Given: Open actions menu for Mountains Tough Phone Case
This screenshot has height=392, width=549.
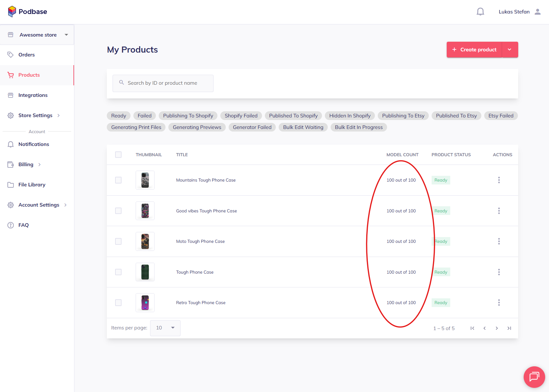Looking at the screenshot, I should coord(499,180).
